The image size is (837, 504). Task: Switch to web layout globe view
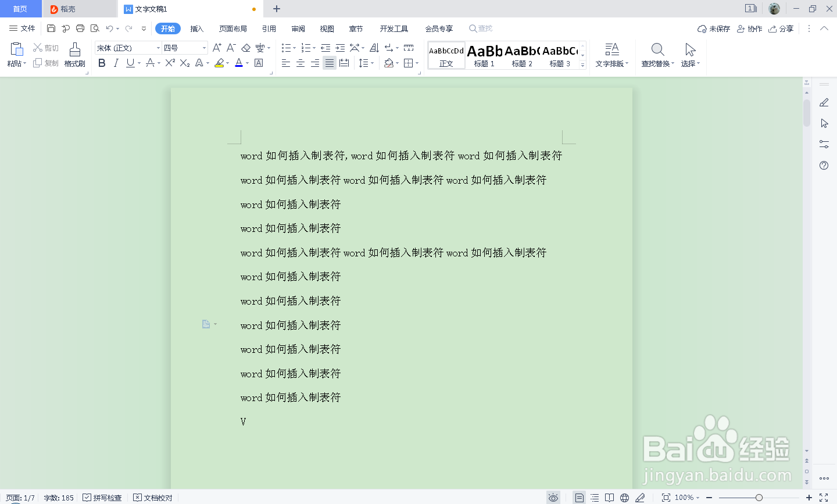(624, 498)
